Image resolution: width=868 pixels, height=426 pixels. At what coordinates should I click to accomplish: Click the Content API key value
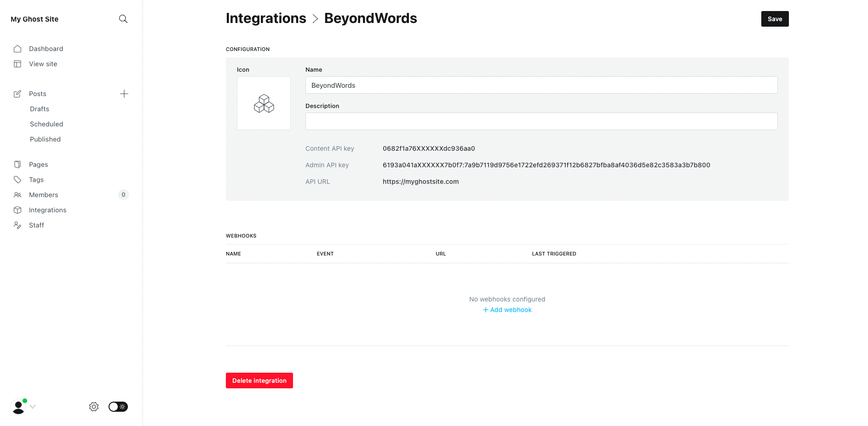429,148
